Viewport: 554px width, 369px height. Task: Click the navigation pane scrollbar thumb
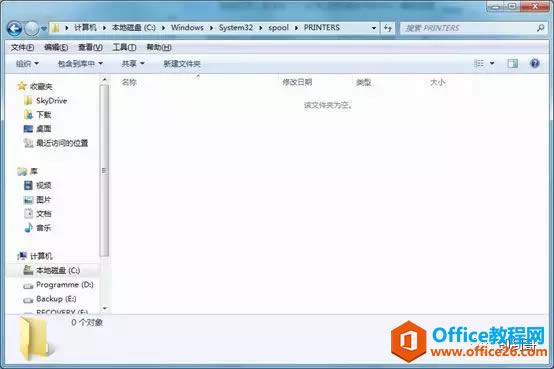(104, 171)
